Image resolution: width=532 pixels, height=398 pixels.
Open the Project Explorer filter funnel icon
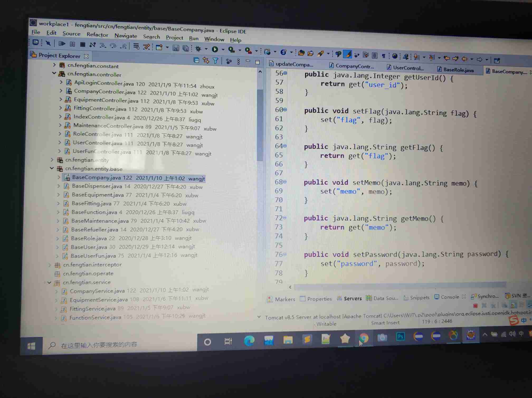(216, 61)
